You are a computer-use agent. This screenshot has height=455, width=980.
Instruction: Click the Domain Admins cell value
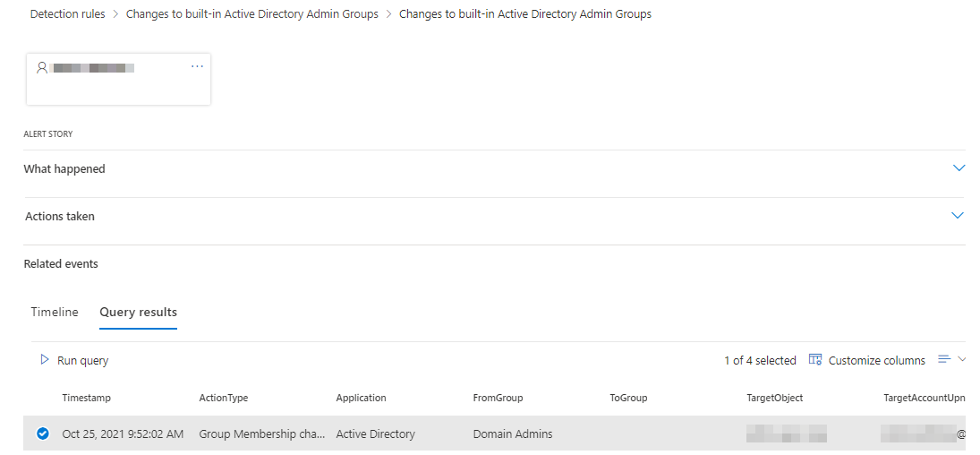(x=513, y=434)
